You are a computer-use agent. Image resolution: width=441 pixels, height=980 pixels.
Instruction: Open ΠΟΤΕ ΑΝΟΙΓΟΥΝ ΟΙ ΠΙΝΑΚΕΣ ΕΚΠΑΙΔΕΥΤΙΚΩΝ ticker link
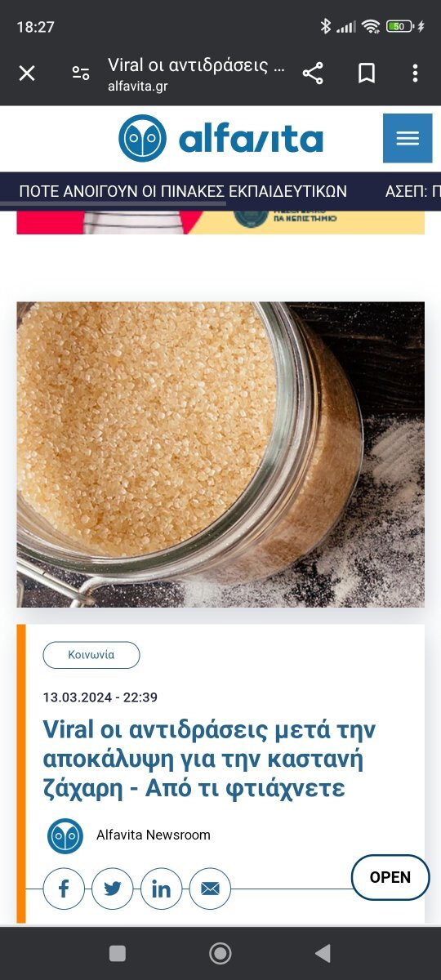point(183,191)
